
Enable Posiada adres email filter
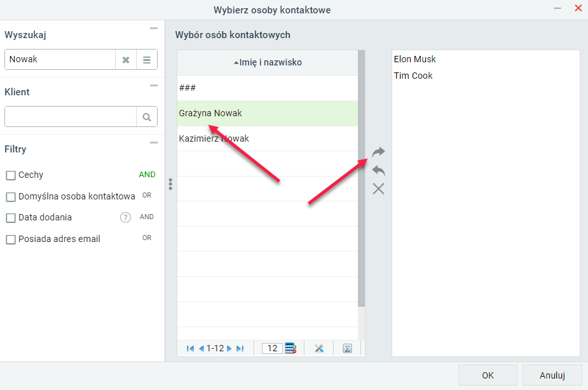coord(11,239)
